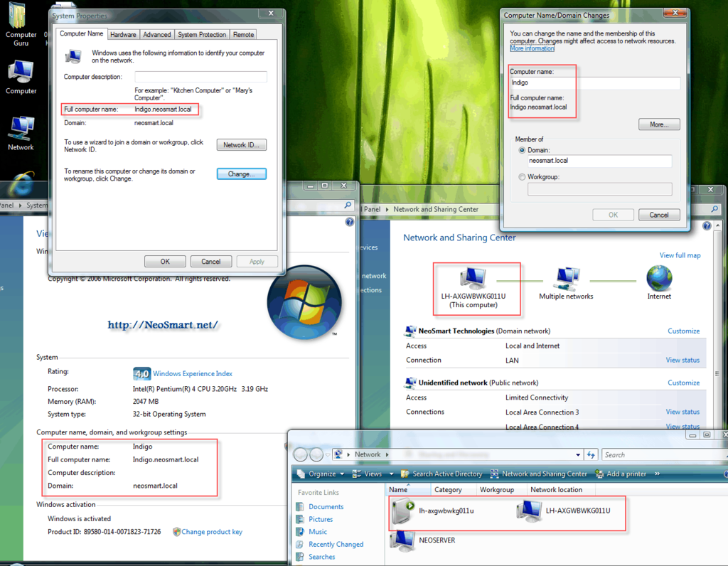Click the Multiple networks icon
Viewport: 728px width, 566px height.
click(566, 279)
